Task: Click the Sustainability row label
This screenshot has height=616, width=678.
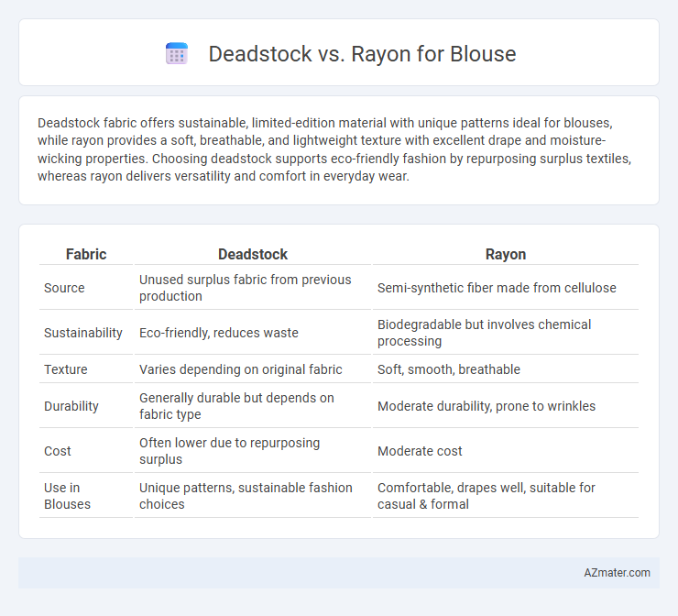Action: pyautogui.click(x=83, y=333)
